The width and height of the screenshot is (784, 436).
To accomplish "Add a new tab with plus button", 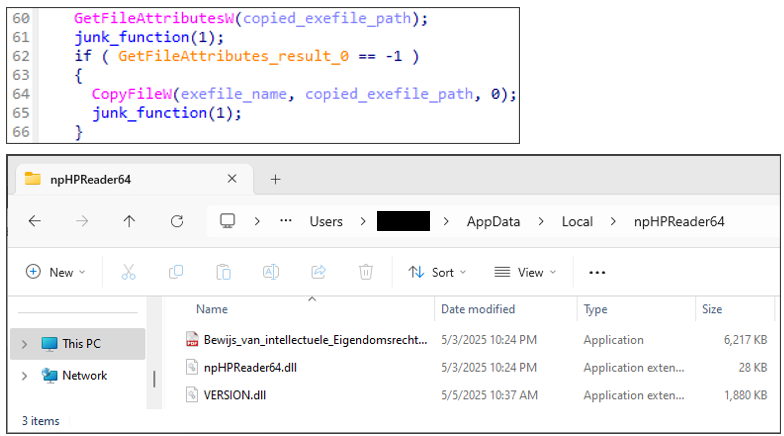I will pos(276,179).
